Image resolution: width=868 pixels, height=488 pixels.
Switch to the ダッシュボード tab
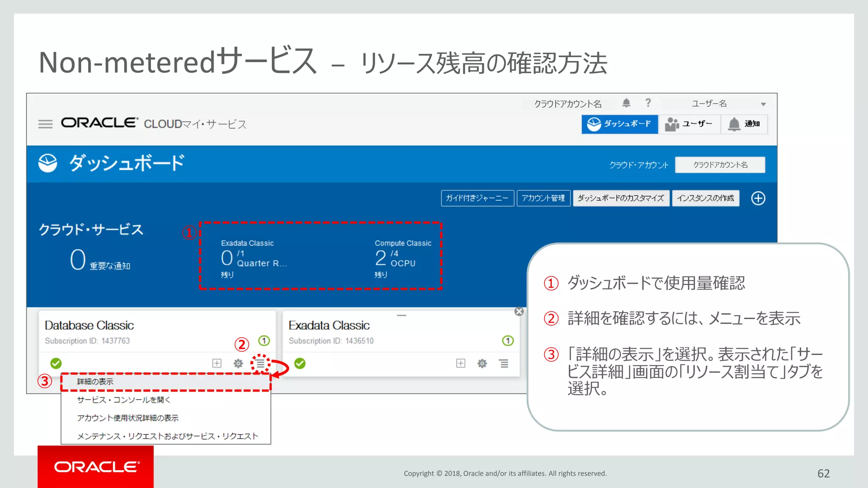(620, 124)
